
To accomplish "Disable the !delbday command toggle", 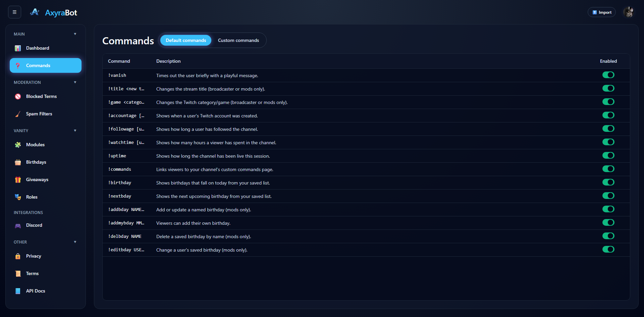I will tap(608, 236).
